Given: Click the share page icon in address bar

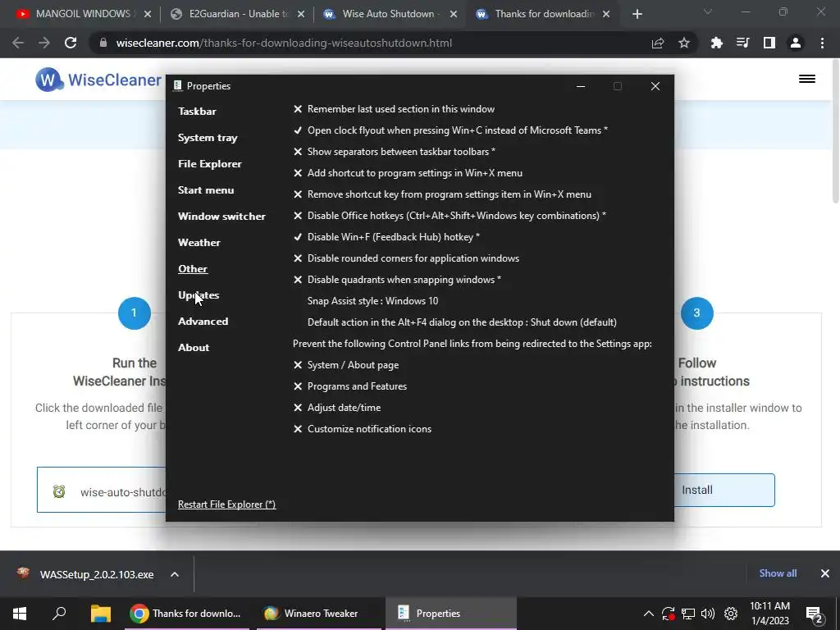Looking at the screenshot, I should pos(657,43).
